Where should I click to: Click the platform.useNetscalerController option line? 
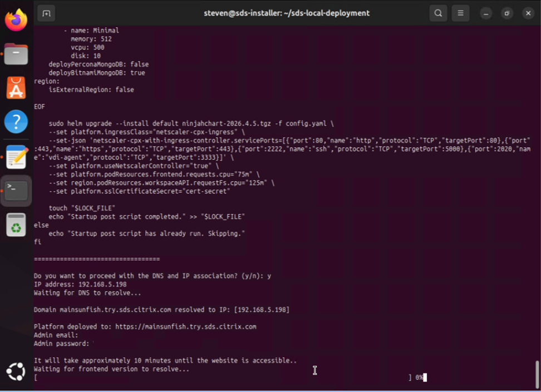pos(134,166)
